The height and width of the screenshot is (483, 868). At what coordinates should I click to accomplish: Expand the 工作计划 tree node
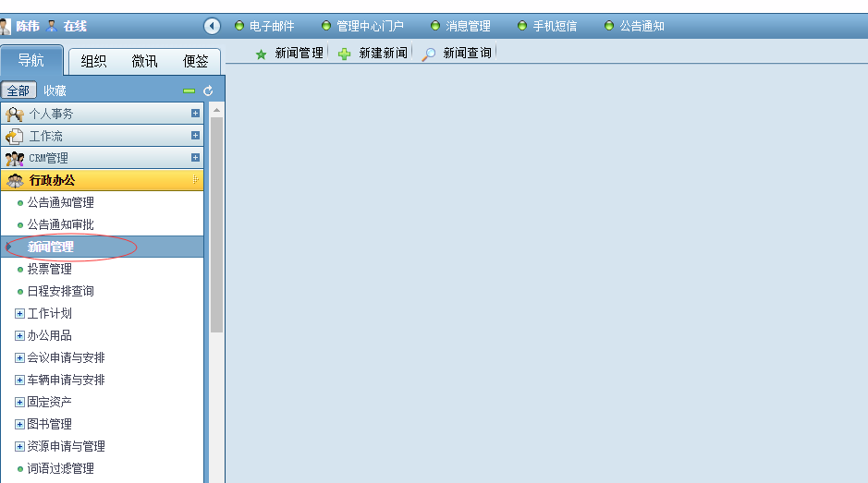(x=19, y=313)
